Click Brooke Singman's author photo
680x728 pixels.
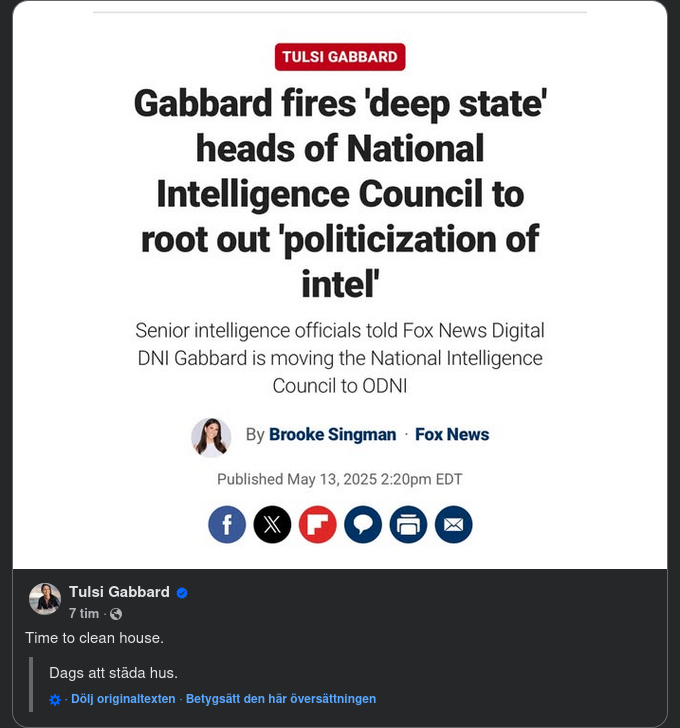click(x=211, y=437)
